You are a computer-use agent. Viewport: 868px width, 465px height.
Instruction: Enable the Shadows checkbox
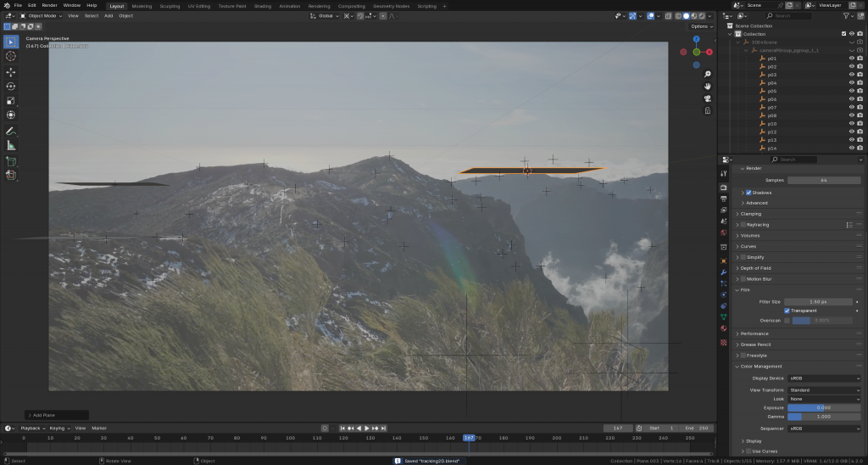tap(748, 193)
